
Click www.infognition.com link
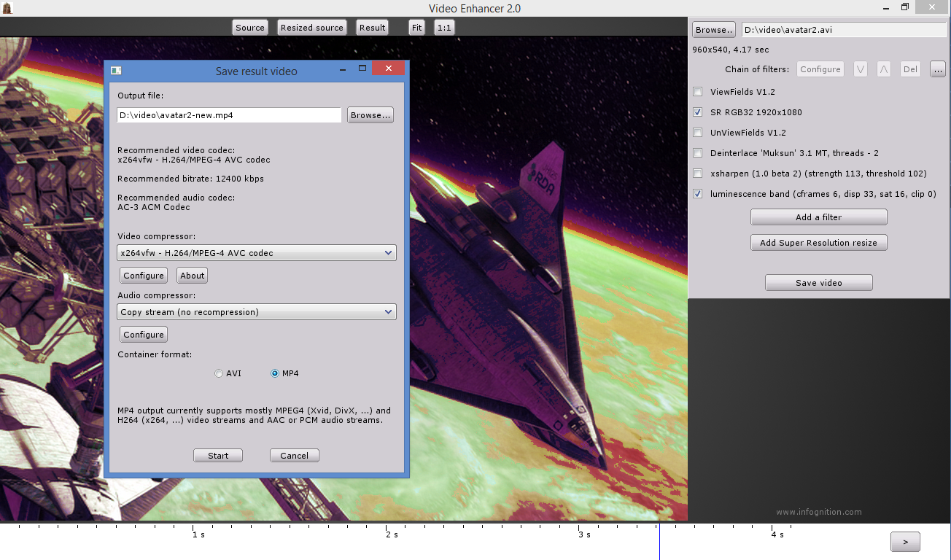(819, 512)
